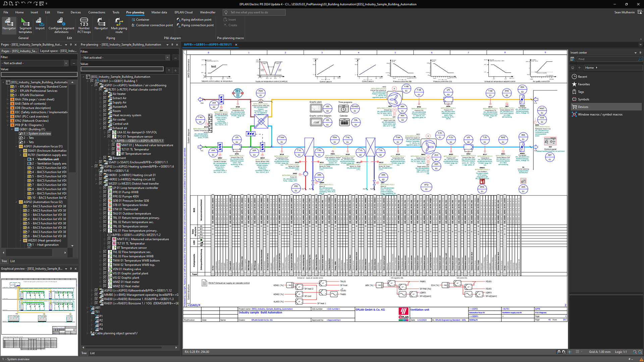
Task: Switch to Layout space panel tab
Action: point(58,51)
